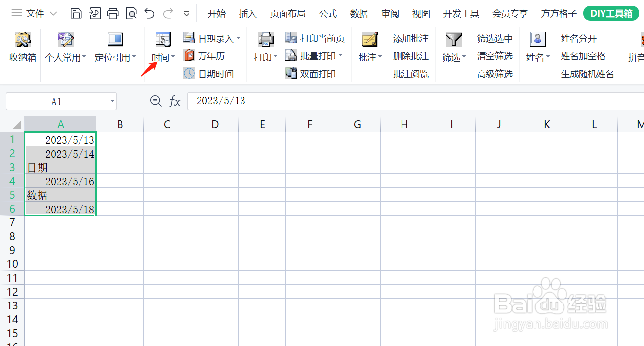This screenshot has height=346, width=644.
Task: Click the Redo arrow
Action: [x=168, y=13]
